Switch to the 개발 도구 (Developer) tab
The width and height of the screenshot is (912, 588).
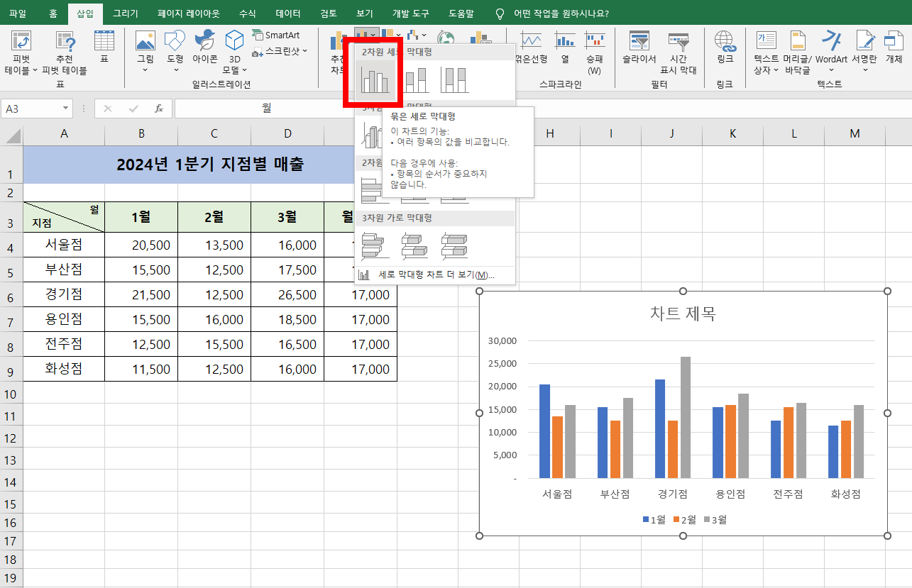click(411, 13)
